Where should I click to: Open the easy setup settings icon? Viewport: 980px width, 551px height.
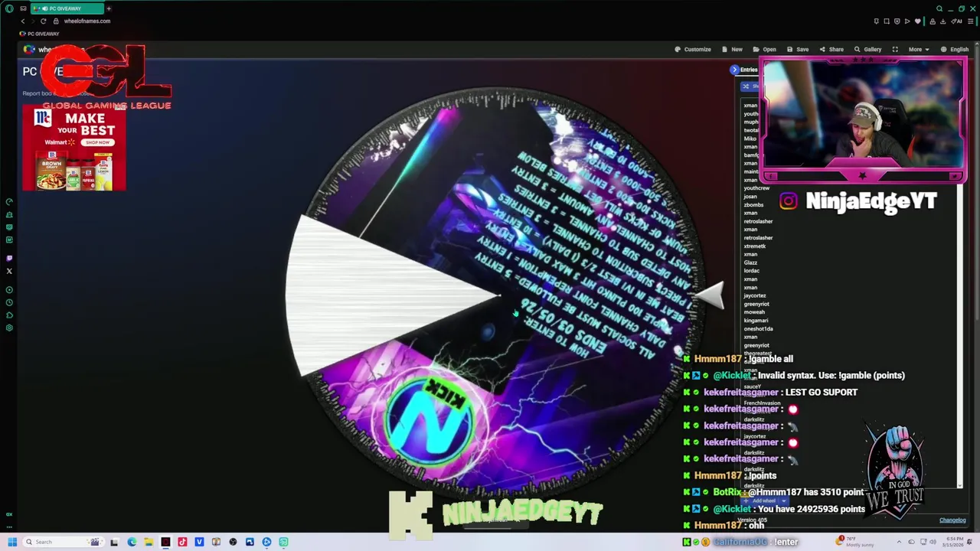(971, 21)
